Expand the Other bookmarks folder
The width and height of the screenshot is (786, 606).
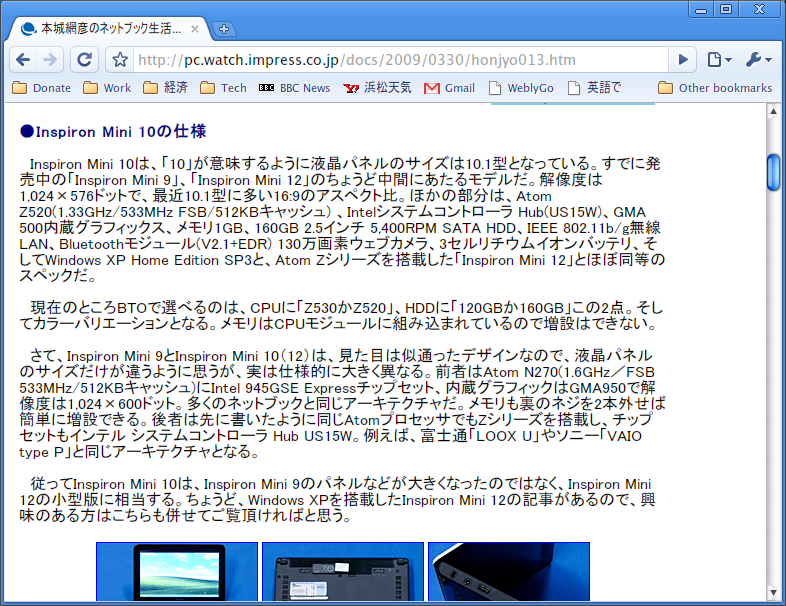pos(715,88)
